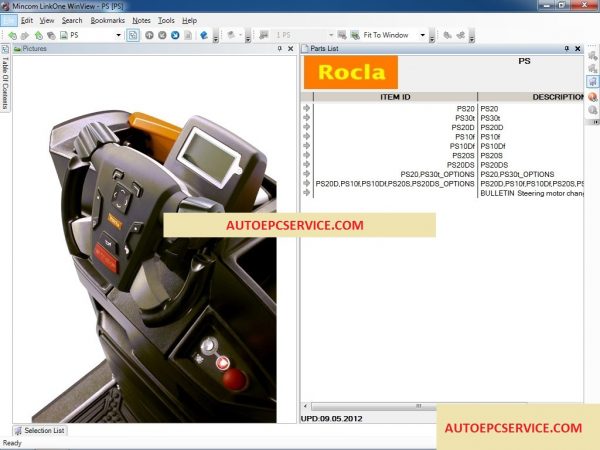Viewport: 600px width, 450px height.
Task: Click the orange Rocla logo
Action: [x=351, y=72]
